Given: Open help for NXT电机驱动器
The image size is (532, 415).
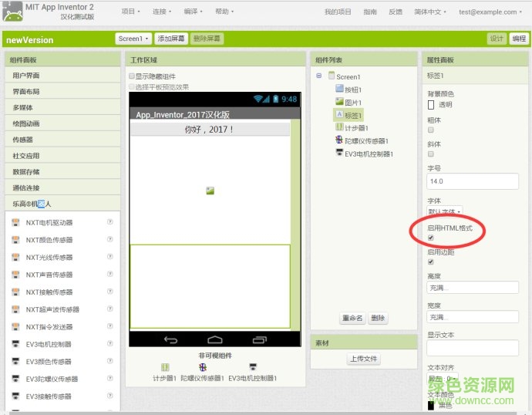Looking at the screenshot, I should (x=110, y=222).
